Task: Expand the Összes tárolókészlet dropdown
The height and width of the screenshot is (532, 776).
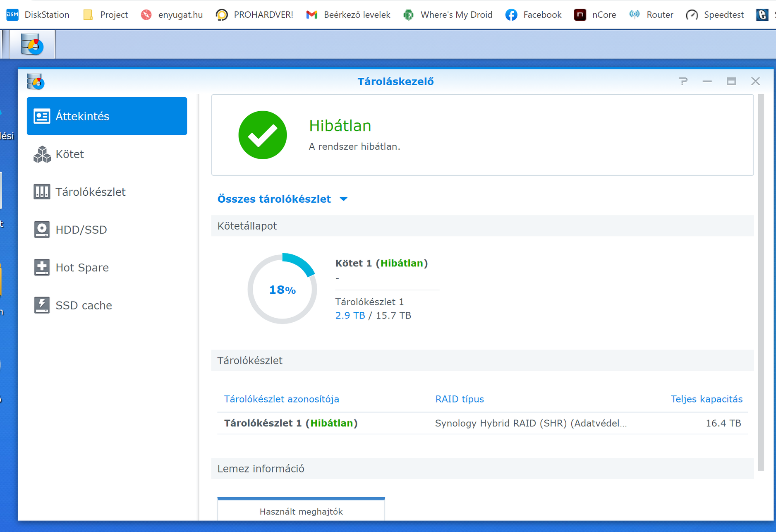Action: click(x=283, y=199)
